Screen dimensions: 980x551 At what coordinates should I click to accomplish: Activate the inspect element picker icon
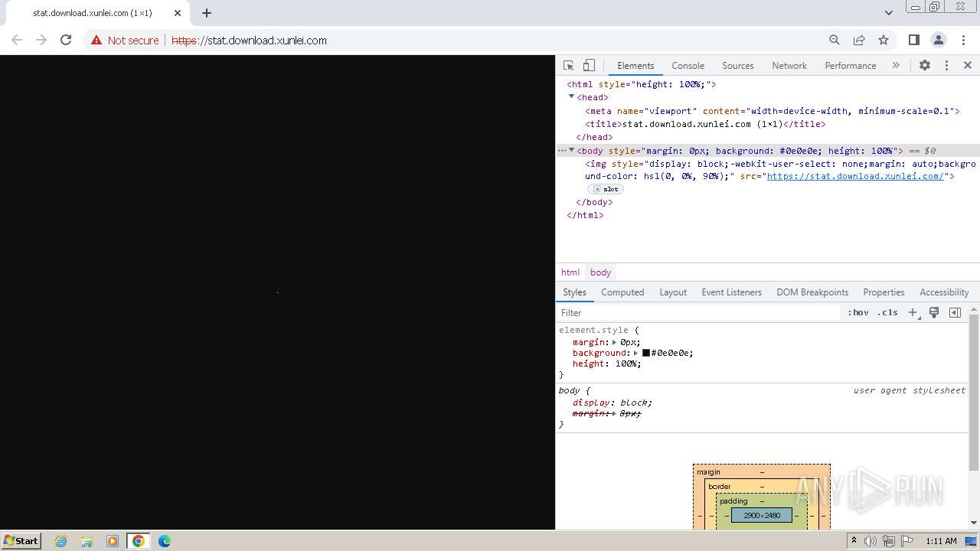coord(568,66)
